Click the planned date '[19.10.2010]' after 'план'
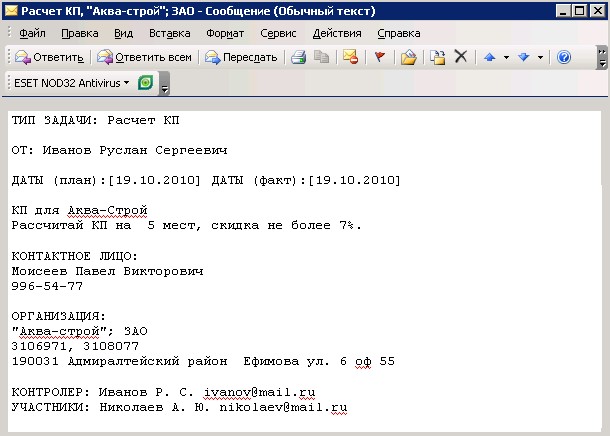The image size is (610, 436). click(x=154, y=180)
